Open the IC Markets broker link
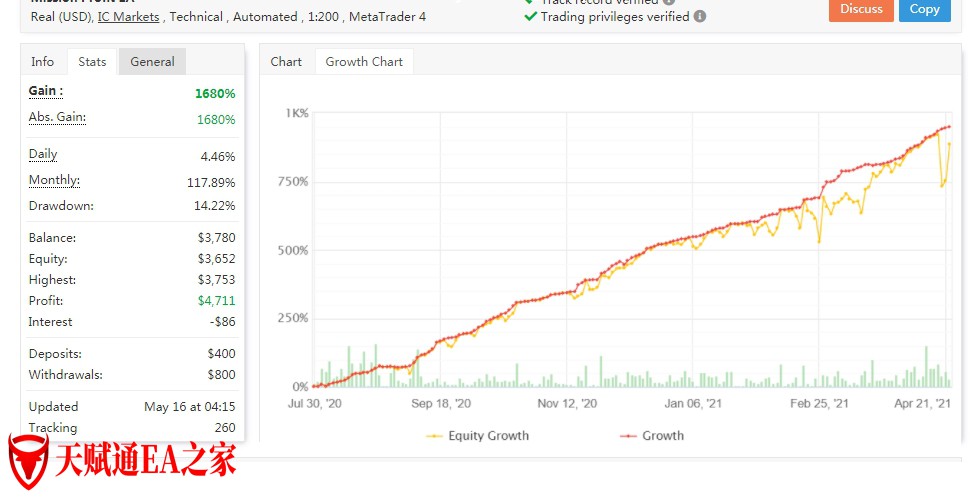This screenshot has width=977, height=501. click(x=128, y=17)
